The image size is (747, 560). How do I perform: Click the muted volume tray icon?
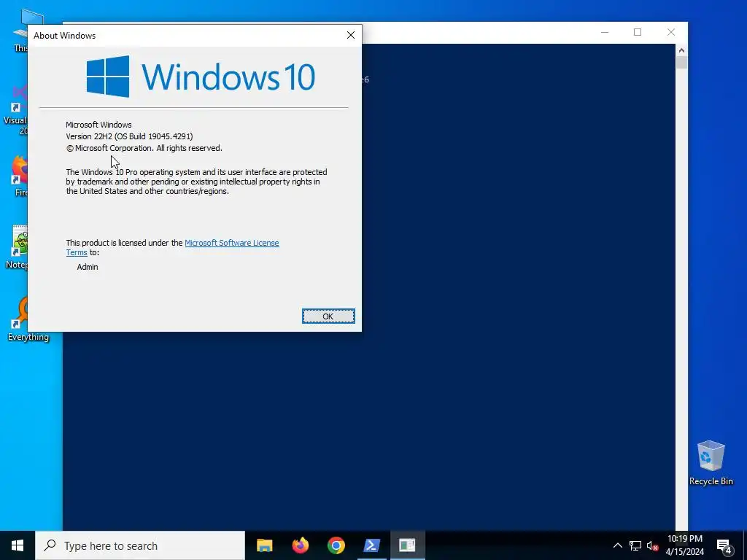click(652, 545)
